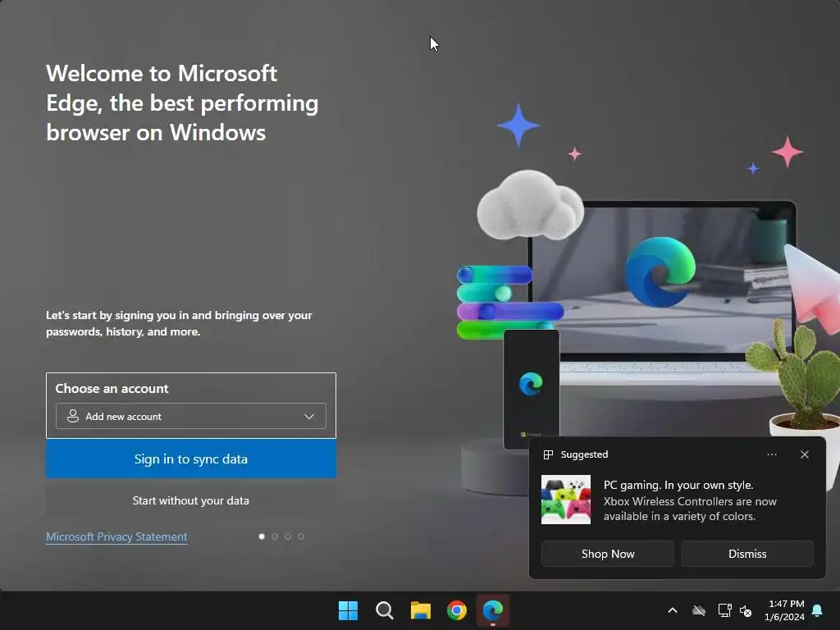Open the Windows Start menu
The image size is (840, 630).
point(348,610)
